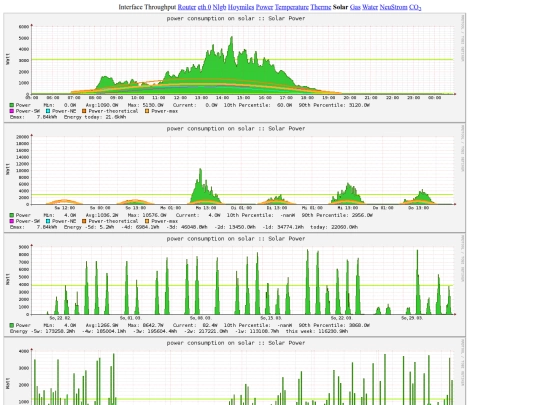
Task: Open the eth.0 interface link
Action: click(x=204, y=7)
